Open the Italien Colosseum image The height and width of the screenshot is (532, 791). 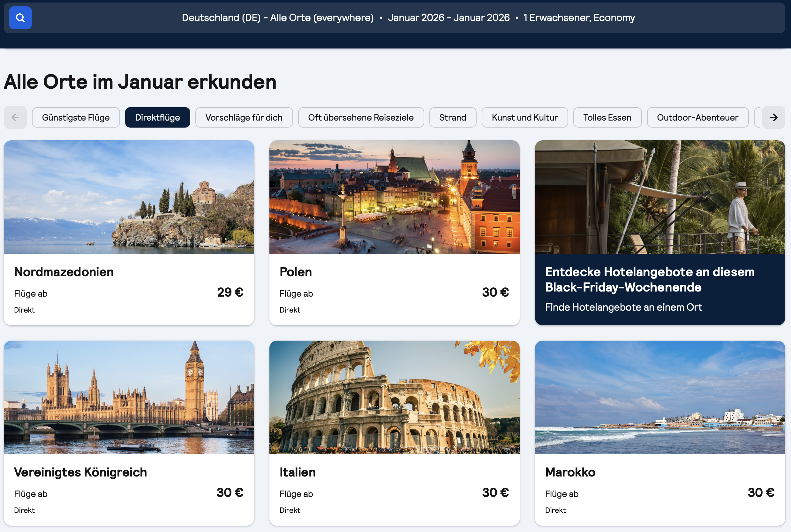click(394, 397)
